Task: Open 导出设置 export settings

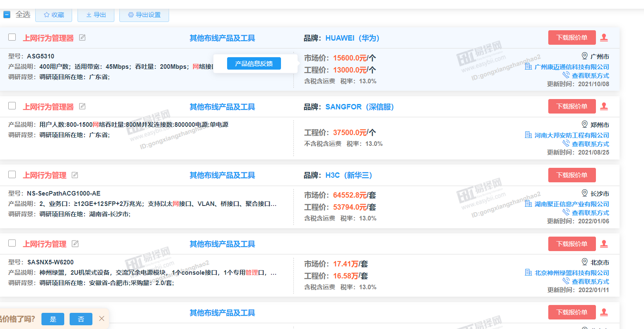Action: point(144,15)
